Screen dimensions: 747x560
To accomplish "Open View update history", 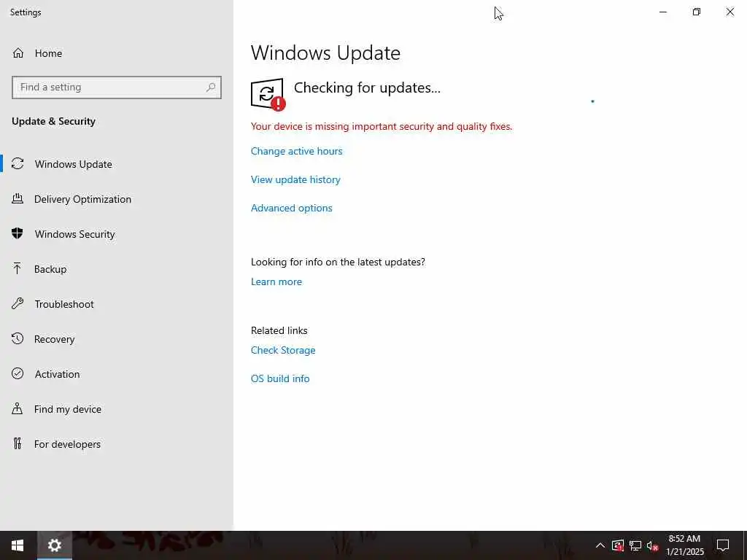I will [295, 179].
